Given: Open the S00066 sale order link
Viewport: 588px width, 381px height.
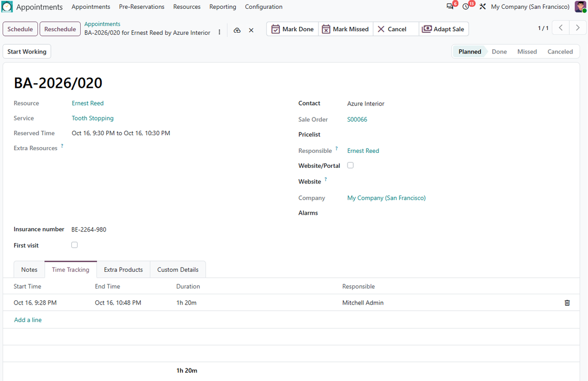Looking at the screenshot, I should click(357, 120).
